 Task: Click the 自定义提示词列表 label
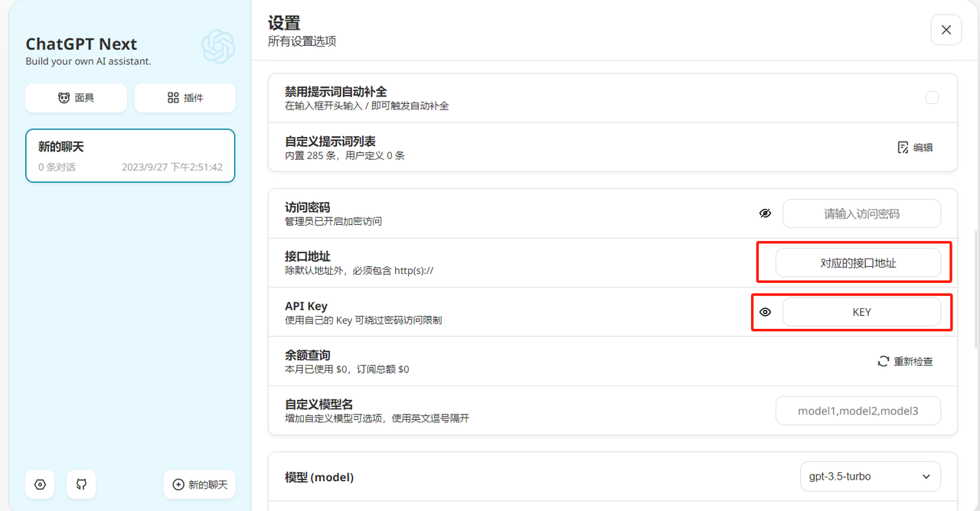(330, 142)
